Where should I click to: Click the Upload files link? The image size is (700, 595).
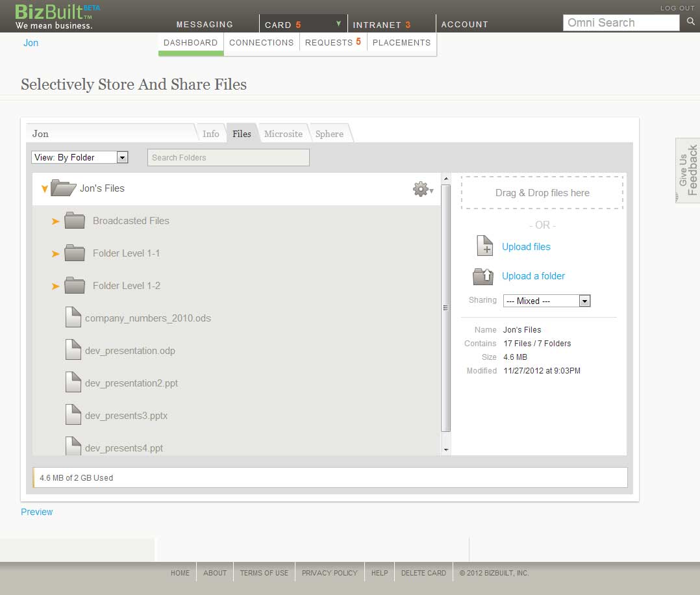[526, 247]
